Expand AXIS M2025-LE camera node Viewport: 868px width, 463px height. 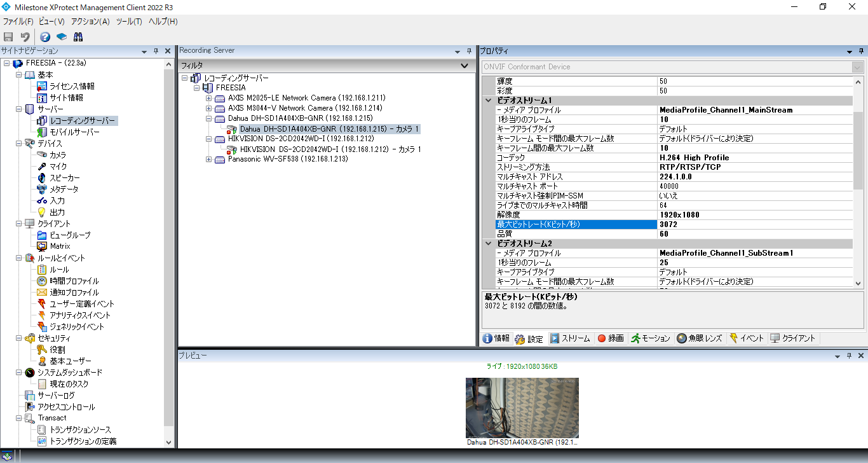(x=209, y=98)
